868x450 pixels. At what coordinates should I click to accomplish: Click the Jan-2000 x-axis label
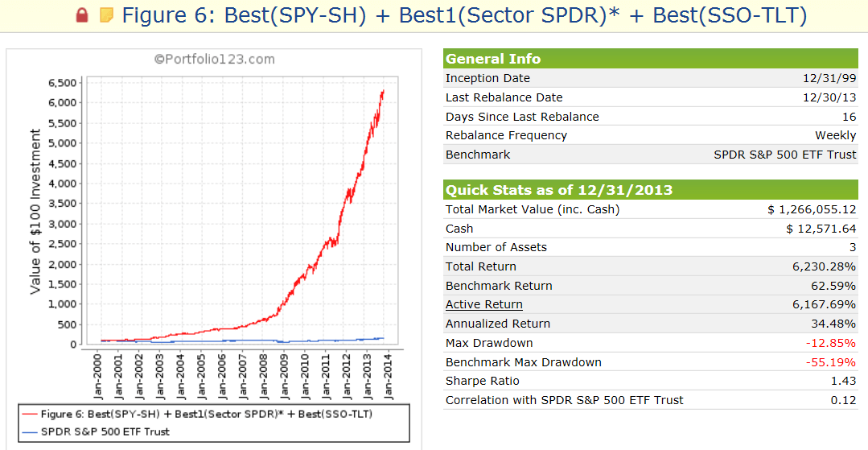[x=98, y=376]
